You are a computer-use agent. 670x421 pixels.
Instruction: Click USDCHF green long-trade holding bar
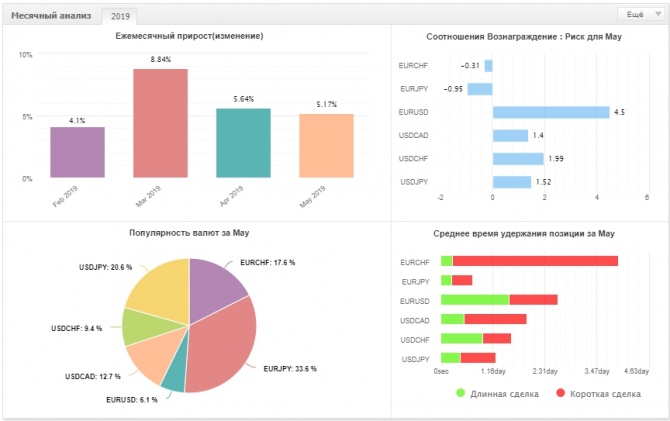pyautogui.click(x=462, y=339)
